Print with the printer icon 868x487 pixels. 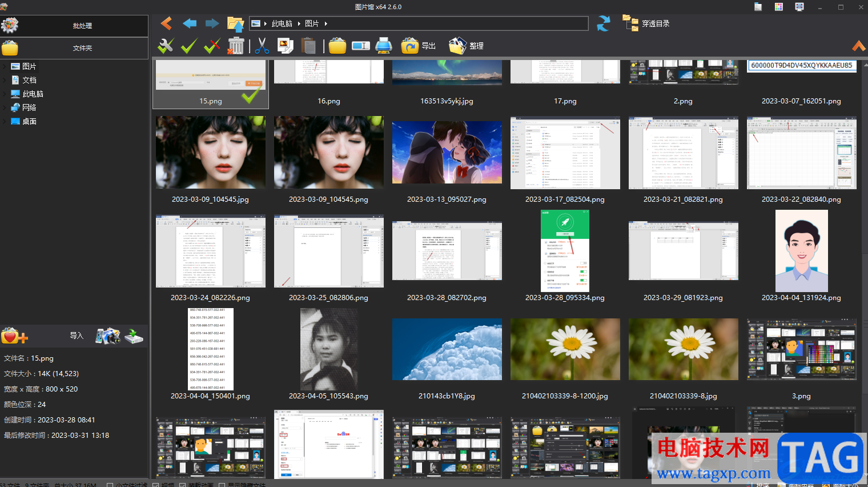384,46
